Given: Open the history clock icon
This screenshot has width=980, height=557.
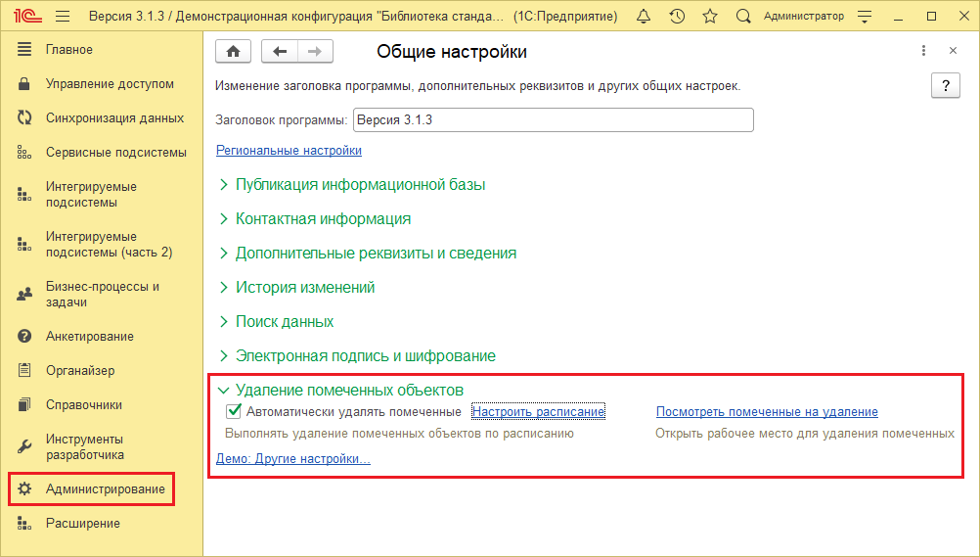Looking at the screenshot, I should [x=677, y=17].
